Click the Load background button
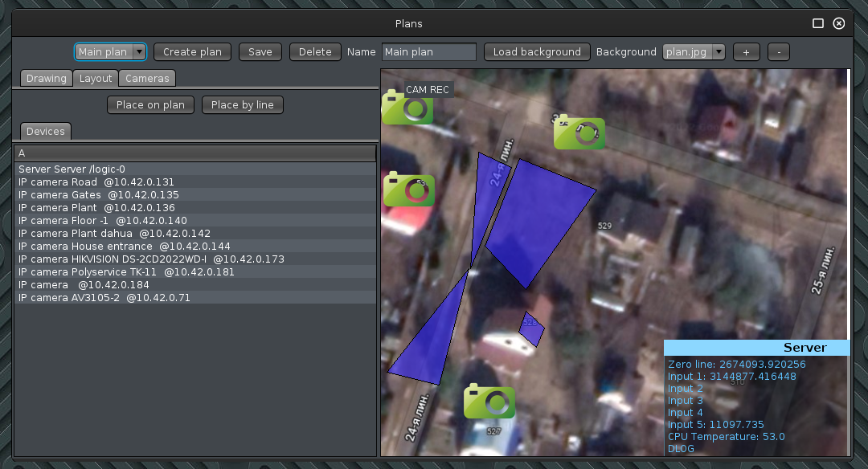This screenshot has width=868, height=469. pyautogui.click(x=536, y=52)
